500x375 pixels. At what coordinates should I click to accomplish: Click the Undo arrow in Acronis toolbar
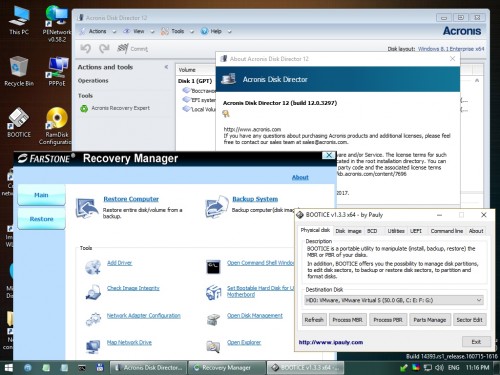tap(85, 49)
